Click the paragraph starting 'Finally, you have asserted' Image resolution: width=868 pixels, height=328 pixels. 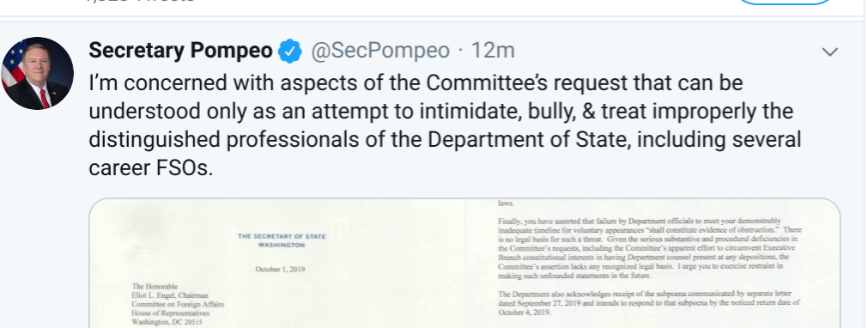click(x=650, y=248)
